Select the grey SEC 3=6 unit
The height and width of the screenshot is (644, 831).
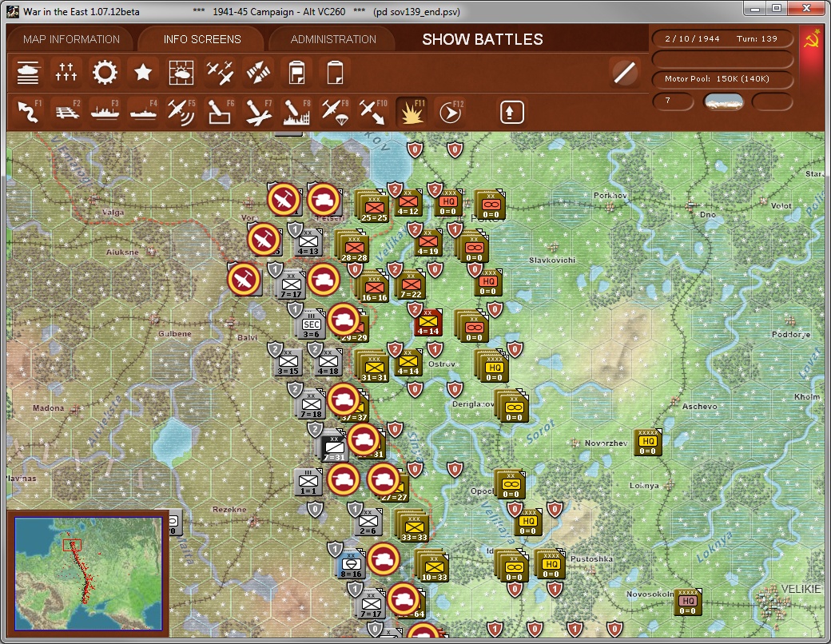click(x=312, y=325)
